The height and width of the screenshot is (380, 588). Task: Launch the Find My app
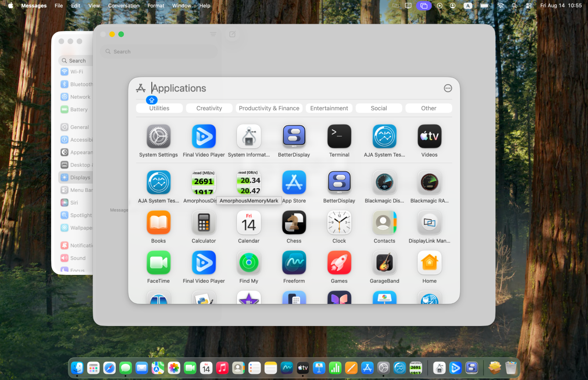point(249,262)
